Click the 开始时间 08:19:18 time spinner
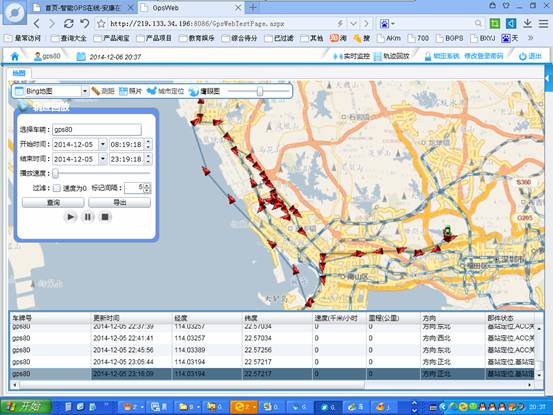This screenshot has width=553, height=415. point(148,144)
